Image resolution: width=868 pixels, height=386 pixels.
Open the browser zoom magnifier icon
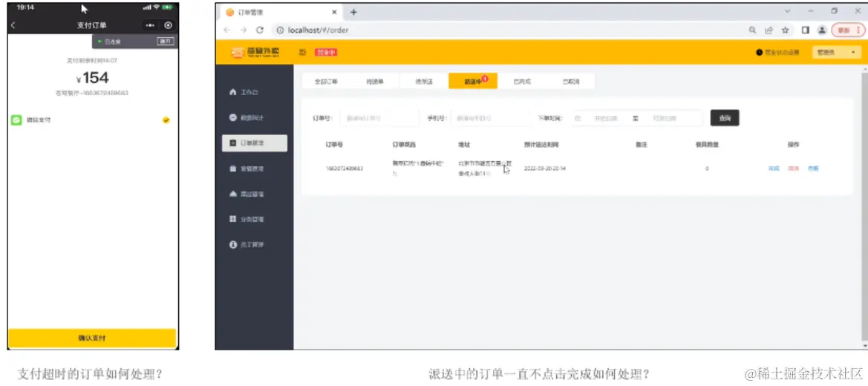click(752, 30)
